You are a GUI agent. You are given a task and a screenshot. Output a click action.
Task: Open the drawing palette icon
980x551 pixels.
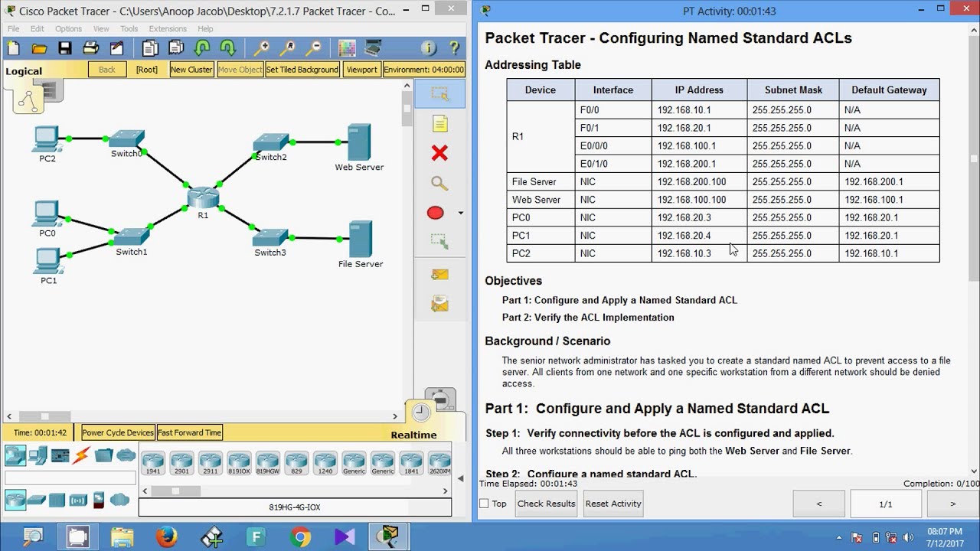click(347, 48)
